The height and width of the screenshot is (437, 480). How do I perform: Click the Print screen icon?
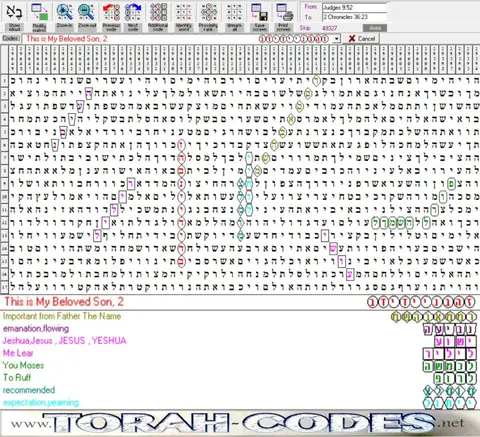tap(284, 17)
